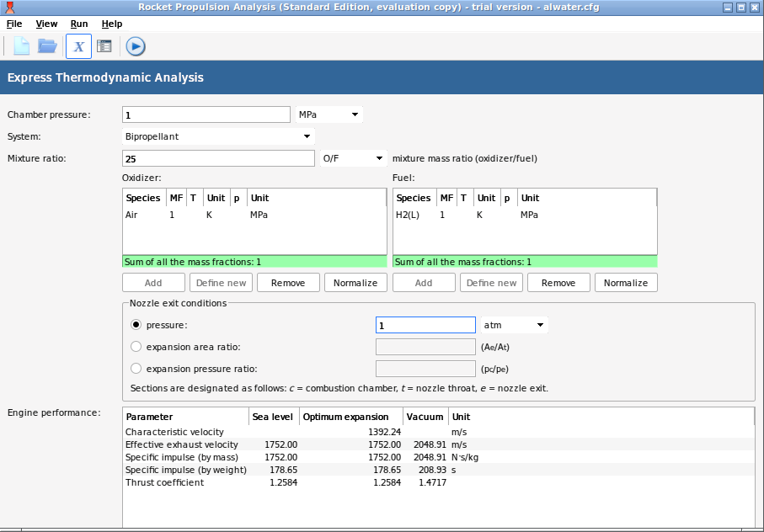Choose the expansion area ratio option
The image size is (764, 532).
click(136, 347)
